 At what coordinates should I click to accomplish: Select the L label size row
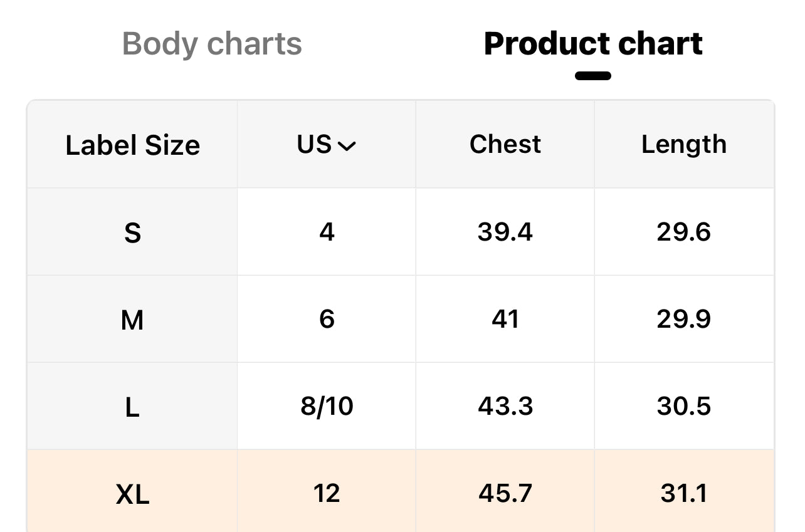[x=132, y=407]
